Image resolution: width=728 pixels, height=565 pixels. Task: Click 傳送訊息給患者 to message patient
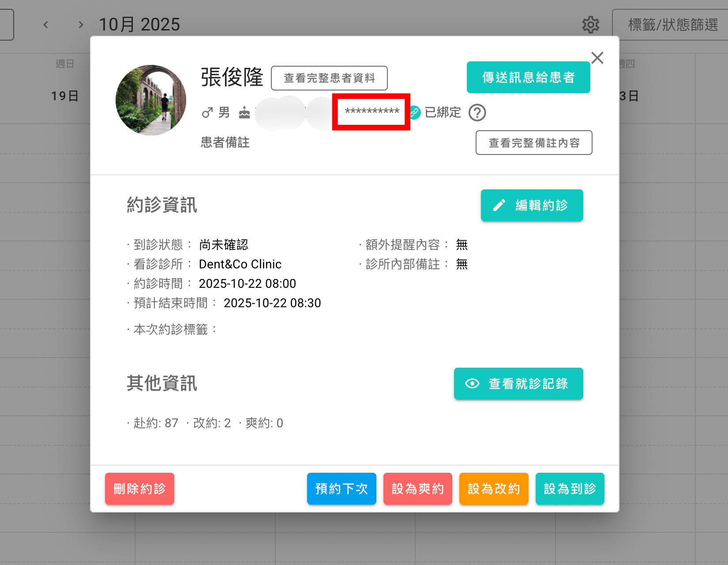click(528, 77)
